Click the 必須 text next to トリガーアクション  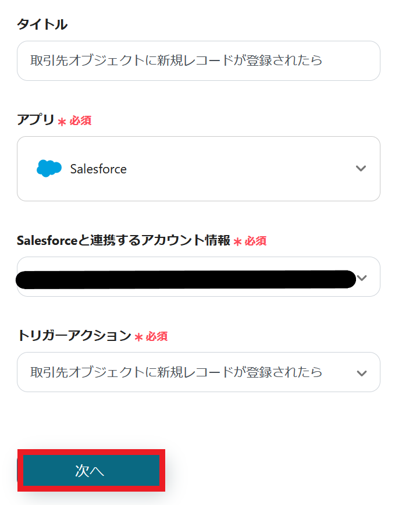pyautogui.click(x=157, y=336)
